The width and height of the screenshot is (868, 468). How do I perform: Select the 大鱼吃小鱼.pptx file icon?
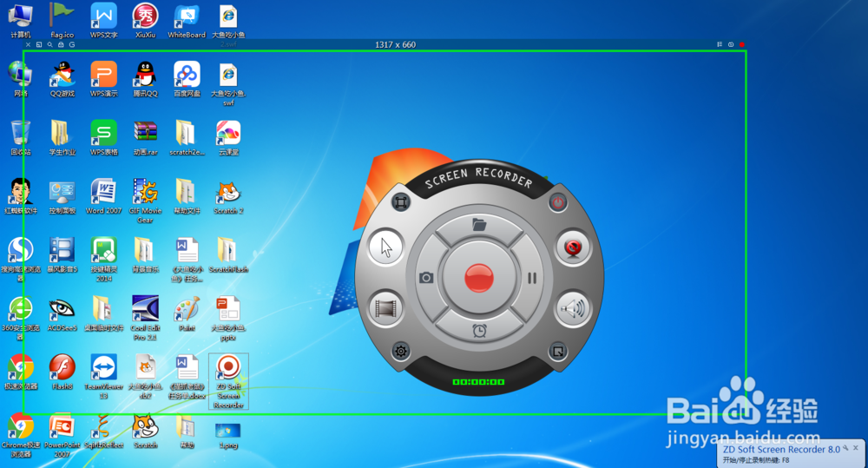[x=228, y=318]
